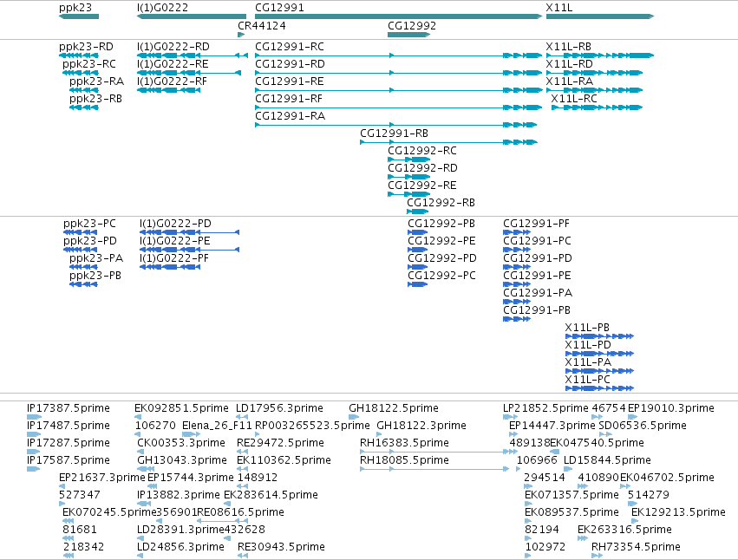Screen dimensions: 738x560
Task: Click protein ppk23-PD
Action: [90, 241]
